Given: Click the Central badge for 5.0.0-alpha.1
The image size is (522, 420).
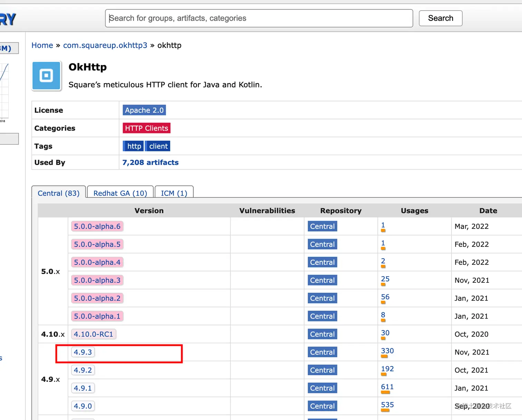Looking at the screenshot, I should (322, 316).
